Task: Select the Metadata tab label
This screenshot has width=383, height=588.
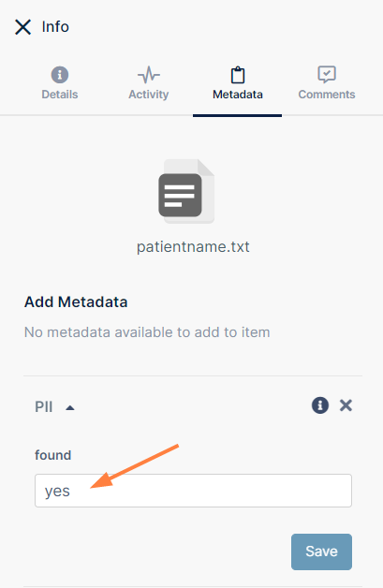Action: 238,95
